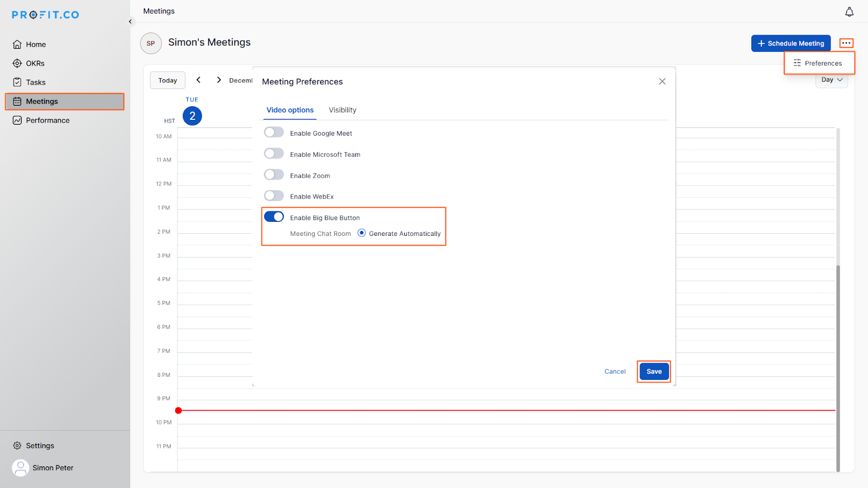The width and height of the screenshot is (868, 488).
Task: Click the Settings gear icon
Action: (17, 446)
